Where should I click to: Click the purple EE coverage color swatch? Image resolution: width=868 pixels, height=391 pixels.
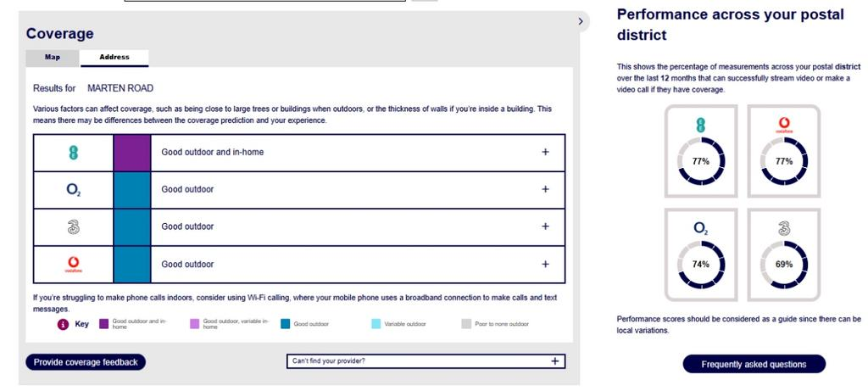(x=132, y=153)
